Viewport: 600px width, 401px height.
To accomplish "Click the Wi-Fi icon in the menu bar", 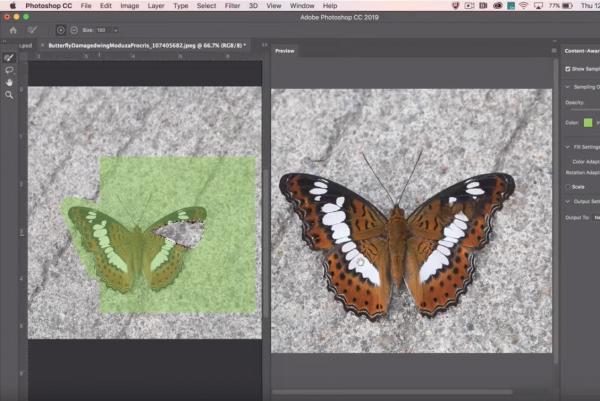I will pyautogui.click(x=523, y=6).
